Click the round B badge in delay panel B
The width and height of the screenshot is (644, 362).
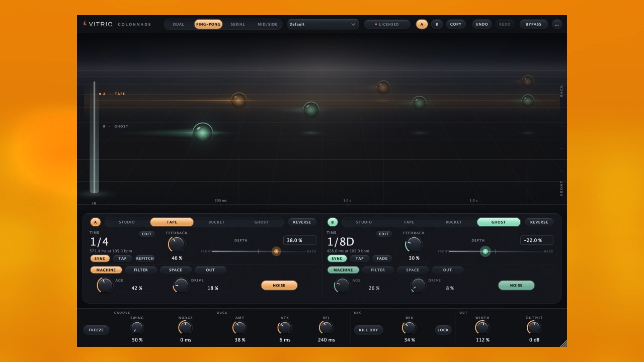pyautogui.click(x=333, y=222)
